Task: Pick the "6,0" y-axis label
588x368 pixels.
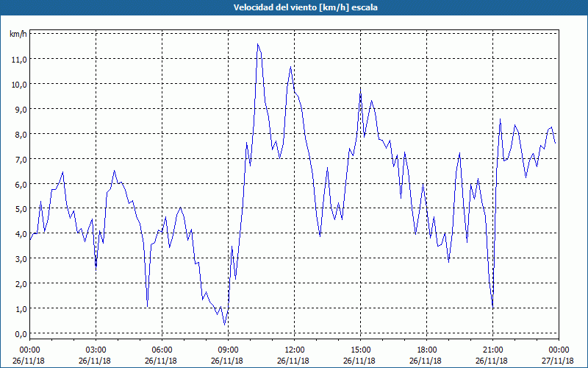Action: coord(21,184)
